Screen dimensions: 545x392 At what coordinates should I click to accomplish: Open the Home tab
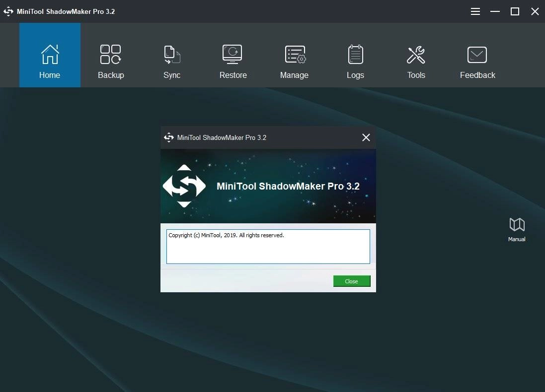[x=50, y=55]
